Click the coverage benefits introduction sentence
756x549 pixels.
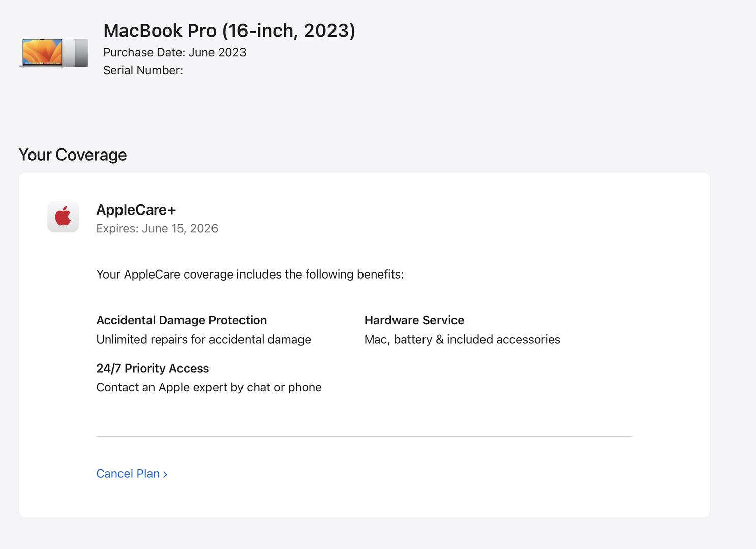(x=250, y=274)
